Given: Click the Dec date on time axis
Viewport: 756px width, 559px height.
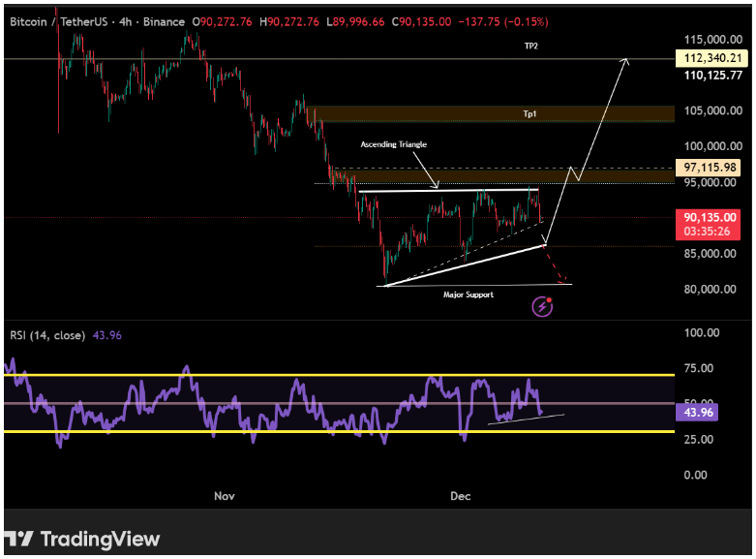Looking at the screenshot, I should tap(461, 496).
